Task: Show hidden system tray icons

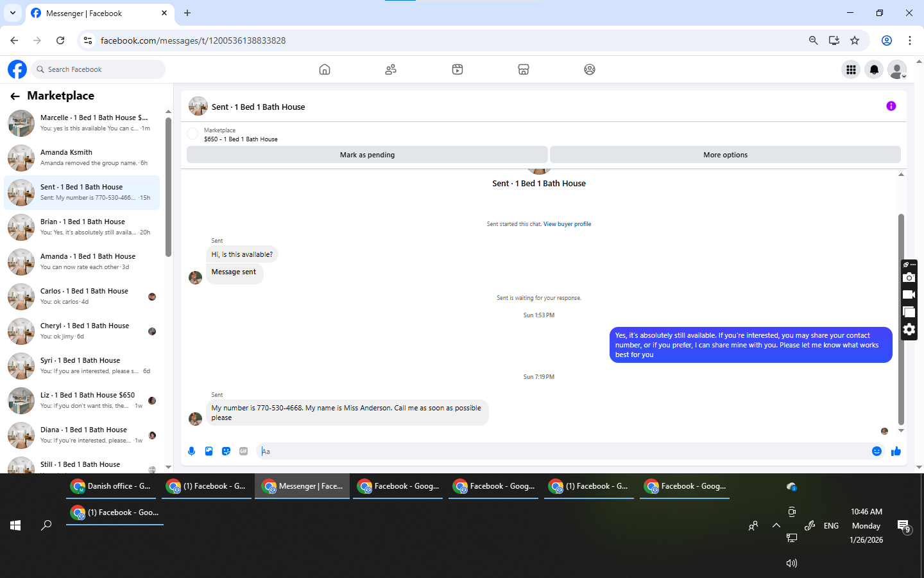Action: 776,525
